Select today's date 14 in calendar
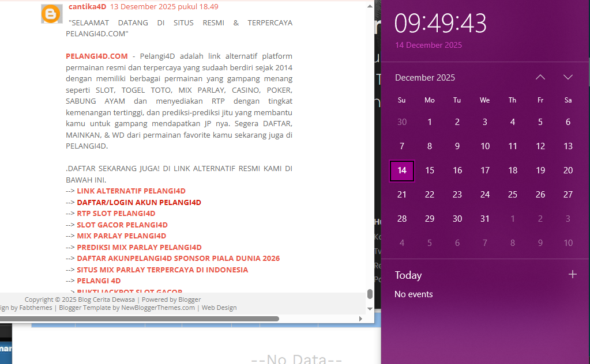The height and width of the screenshot is (364, 590). [x=402, y=170]
